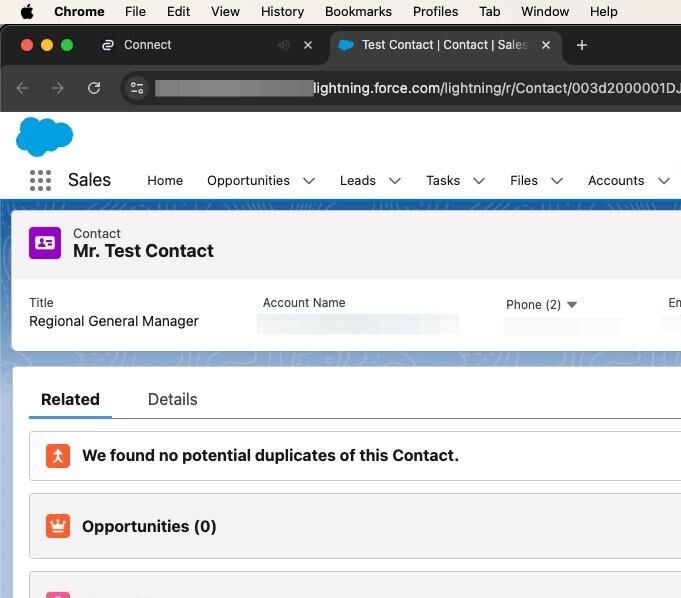681x598 pixels.
Task: Open the Phone (2) dropdown arrow
Action: click(572, 305)
